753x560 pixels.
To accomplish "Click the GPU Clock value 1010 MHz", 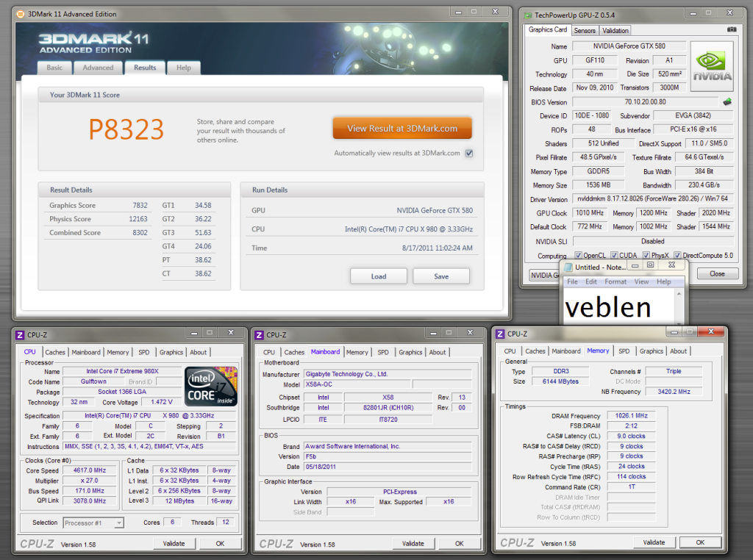I will click(x=590, y=213).
